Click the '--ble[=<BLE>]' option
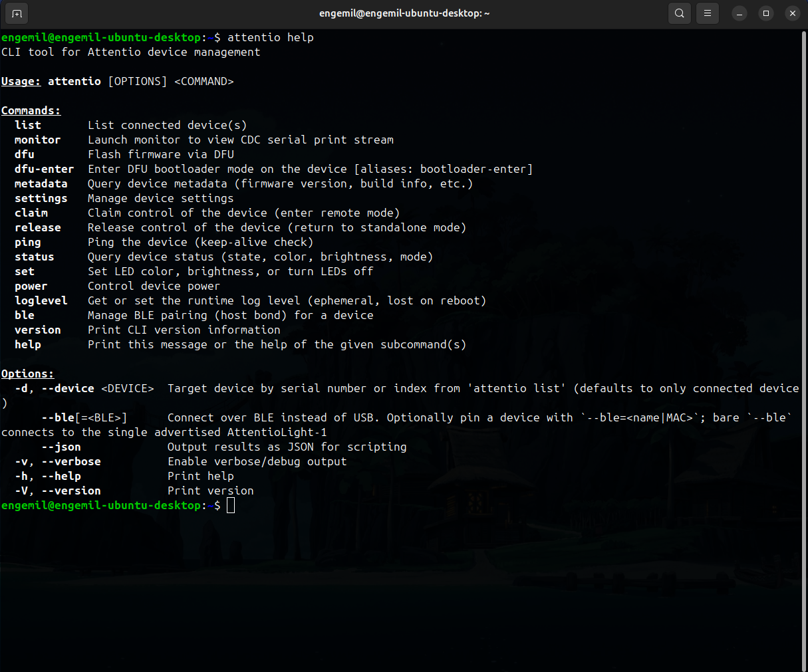The height and width of the screenshot is (672, 808). [x=84, y=418]
